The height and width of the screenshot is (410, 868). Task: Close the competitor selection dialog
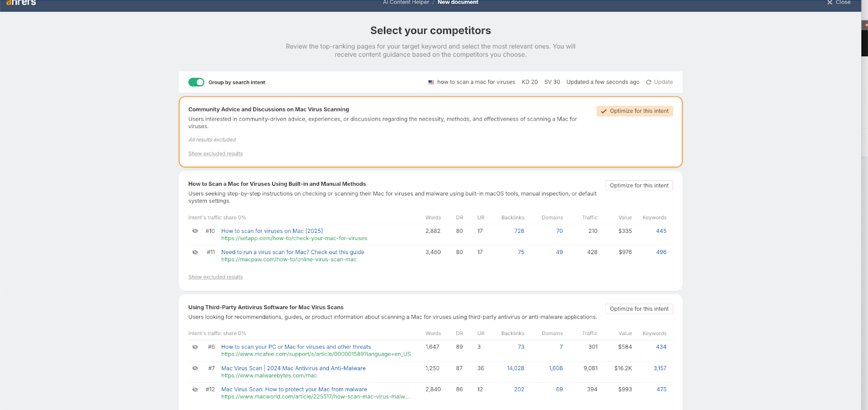[x=839, y=3]
